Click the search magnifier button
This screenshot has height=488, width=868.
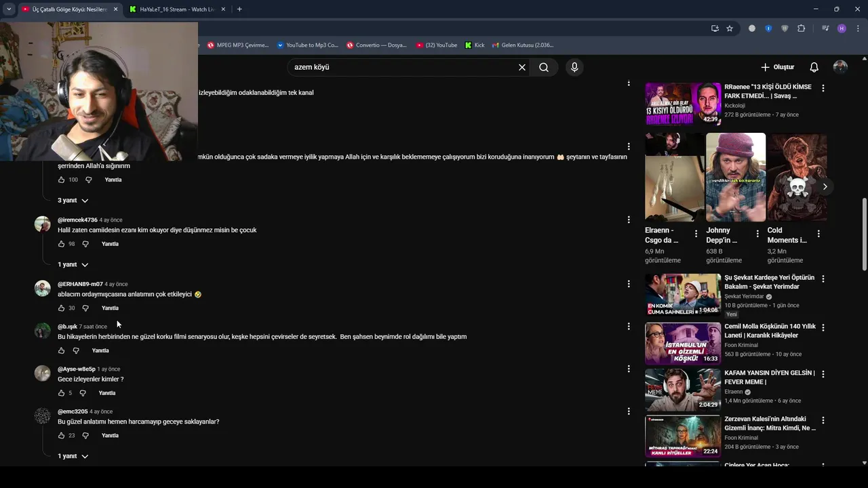[544, 67]
